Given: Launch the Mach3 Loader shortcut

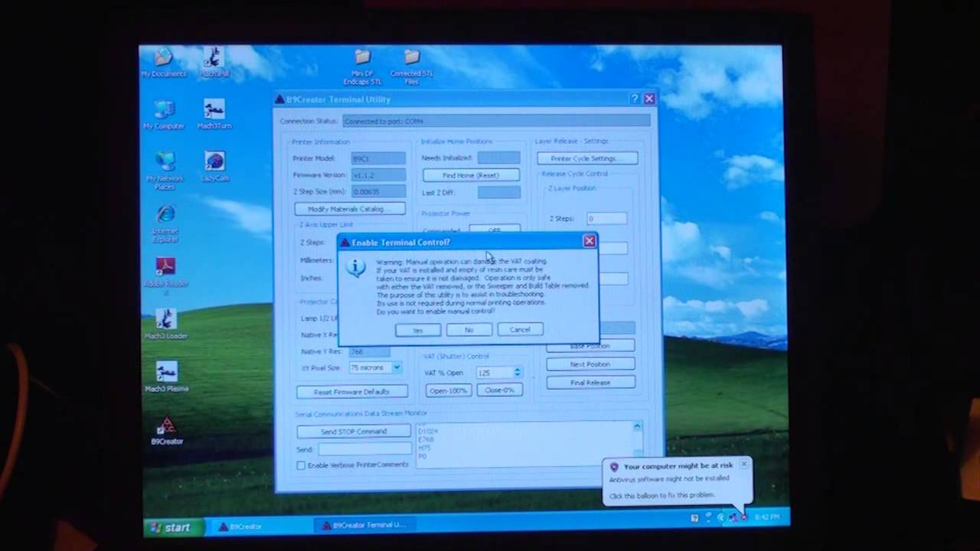Looking at the screenshot, I should click(166, 324).
